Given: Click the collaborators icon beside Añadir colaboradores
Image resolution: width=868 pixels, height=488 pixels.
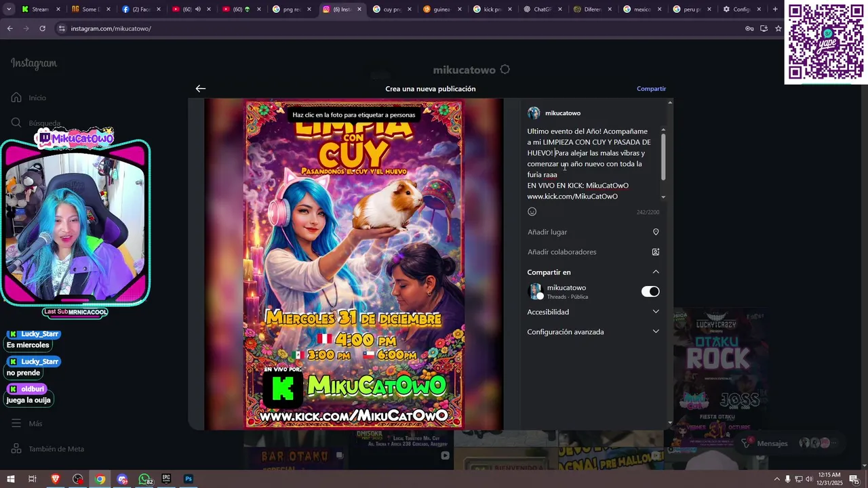Looking at the screenshot, I should tap(656, 252).
